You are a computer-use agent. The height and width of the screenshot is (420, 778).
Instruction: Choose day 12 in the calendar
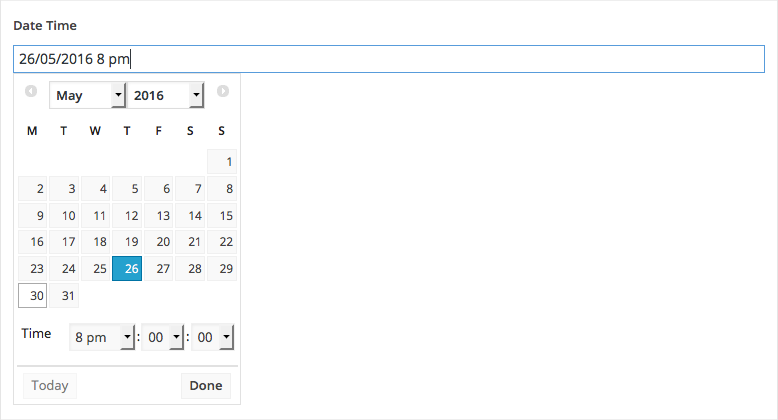coord(128,215)
